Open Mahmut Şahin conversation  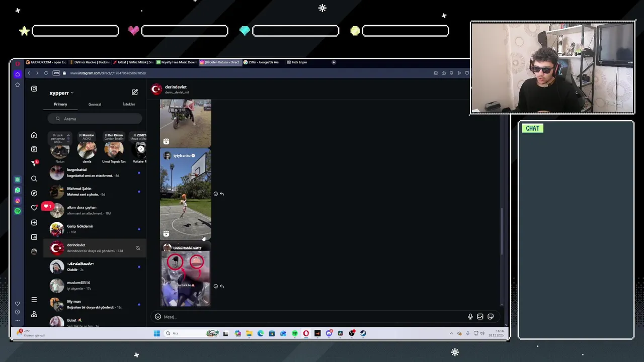pos(96,192)
